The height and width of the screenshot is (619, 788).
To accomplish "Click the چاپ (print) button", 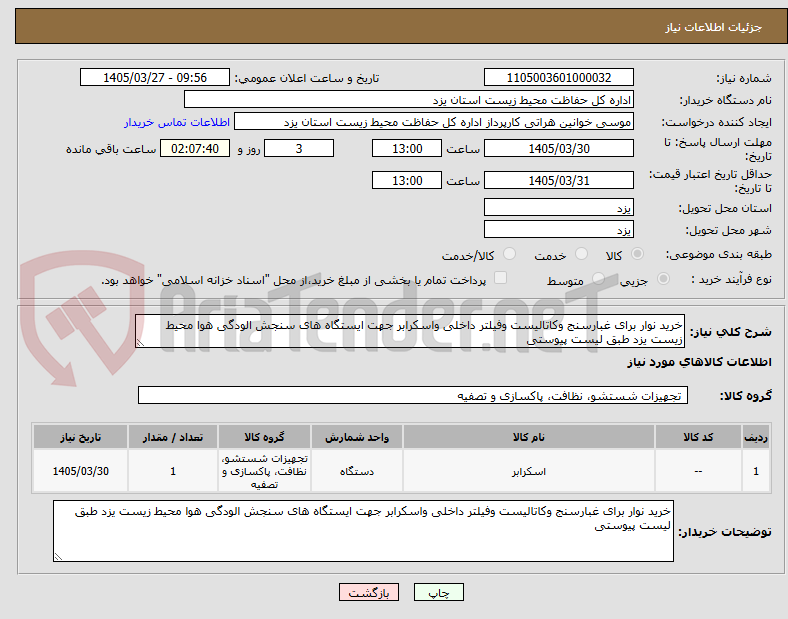I will tap(438, 592).
